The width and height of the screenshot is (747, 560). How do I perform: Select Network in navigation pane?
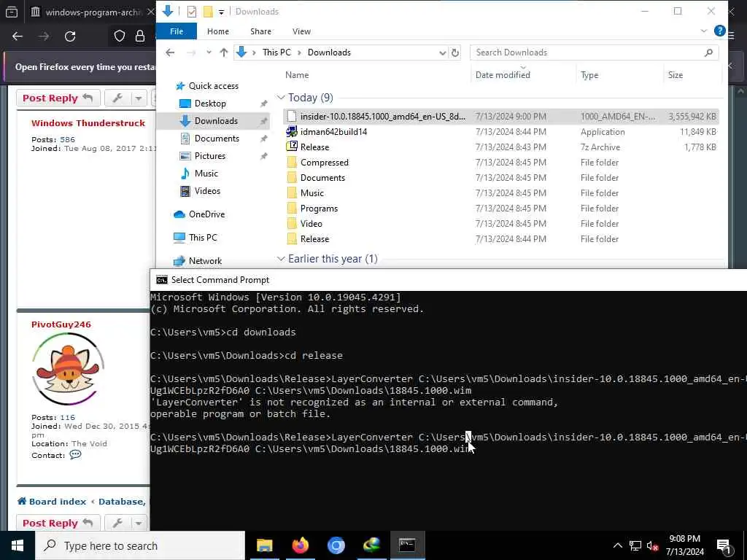click(x=205, y=261)
